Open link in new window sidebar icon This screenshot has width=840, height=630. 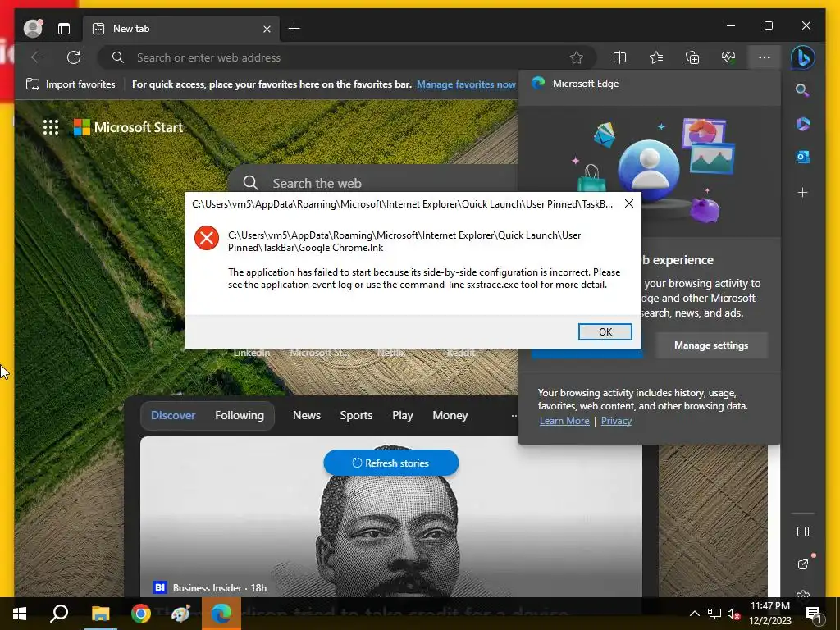click(802, 564)
